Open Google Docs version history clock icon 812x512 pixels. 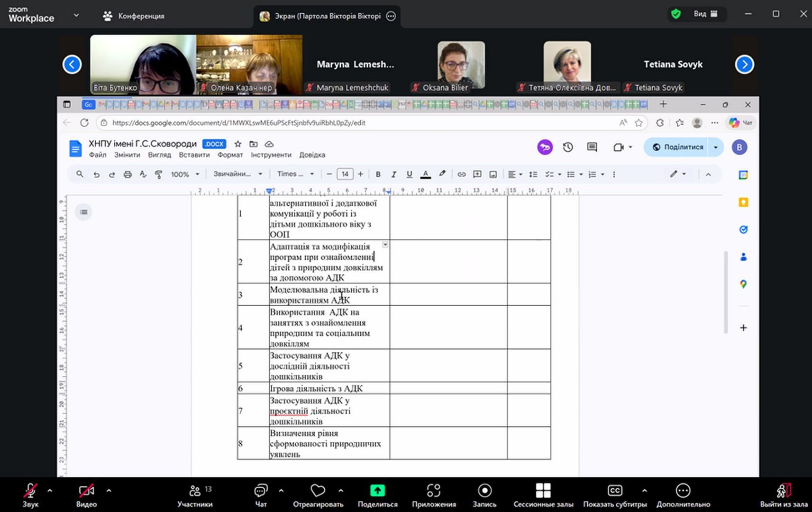pos(568,147)
